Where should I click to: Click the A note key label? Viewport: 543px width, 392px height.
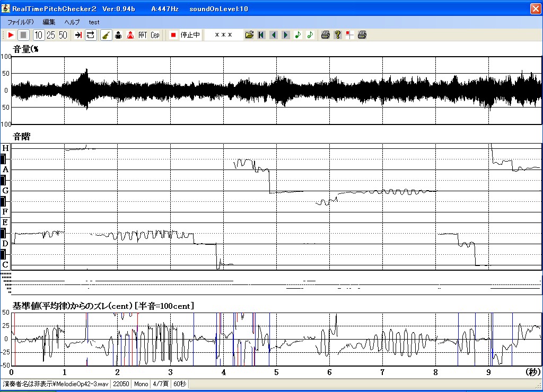tap(5, 170)
